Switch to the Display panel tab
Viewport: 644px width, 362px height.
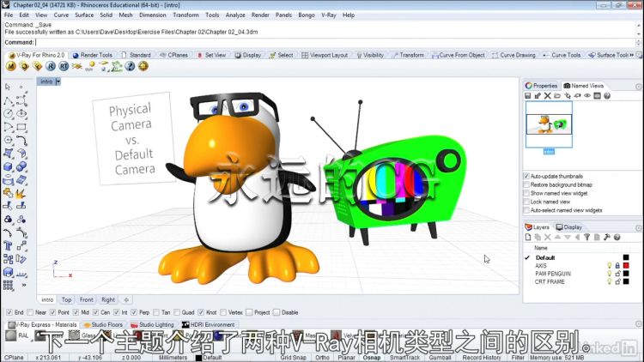pos(568,227)
